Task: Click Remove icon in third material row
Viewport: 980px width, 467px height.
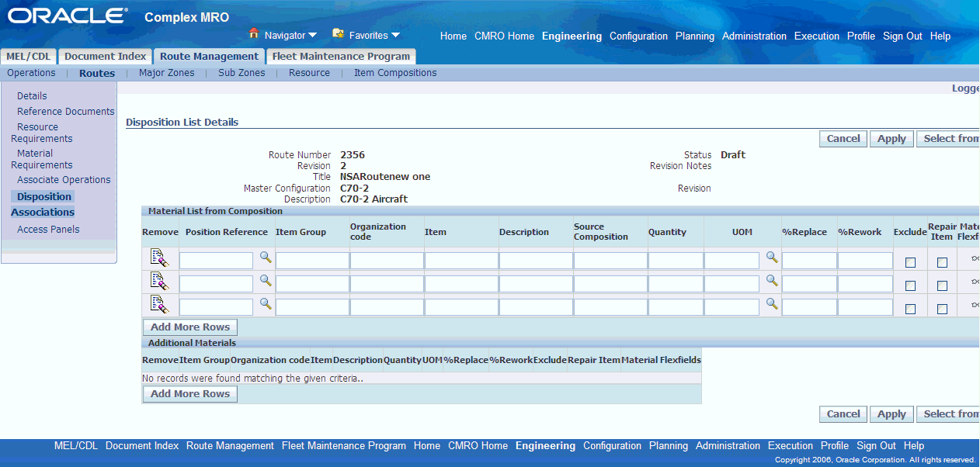Action: pos(160,305)
